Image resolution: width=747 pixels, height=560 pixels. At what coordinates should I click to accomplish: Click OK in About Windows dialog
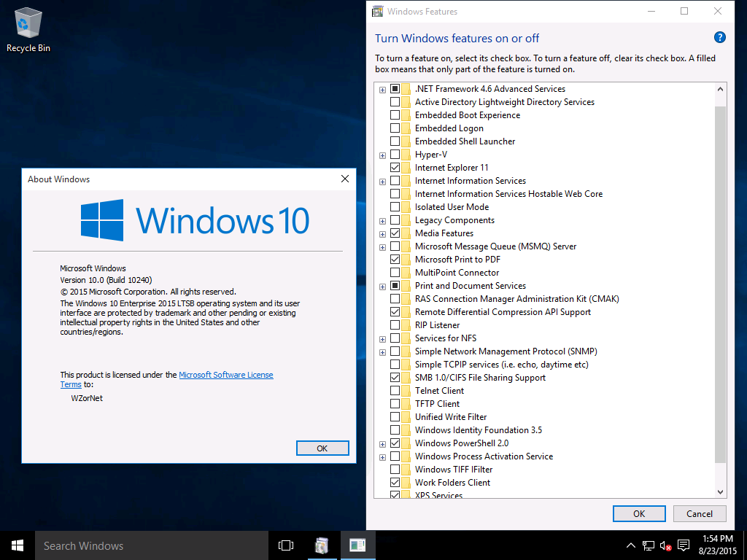coord(322,448)
